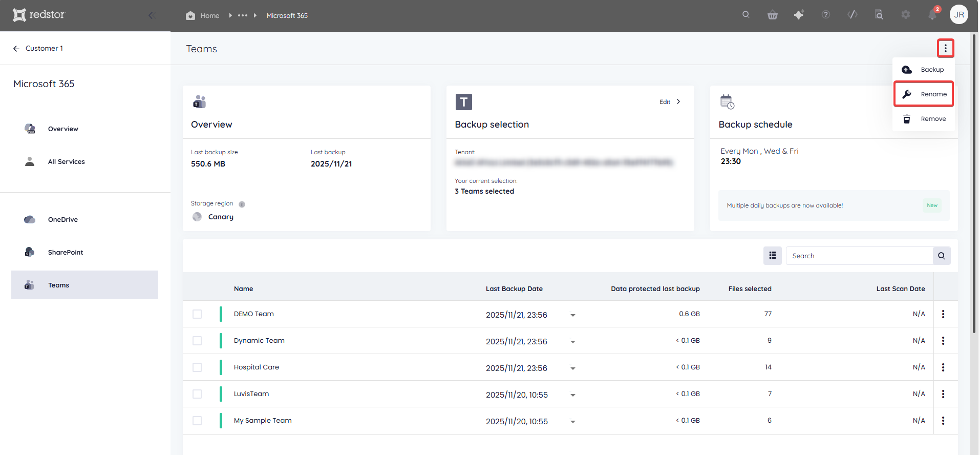Open the basket icon in top bar

[773, 15]
